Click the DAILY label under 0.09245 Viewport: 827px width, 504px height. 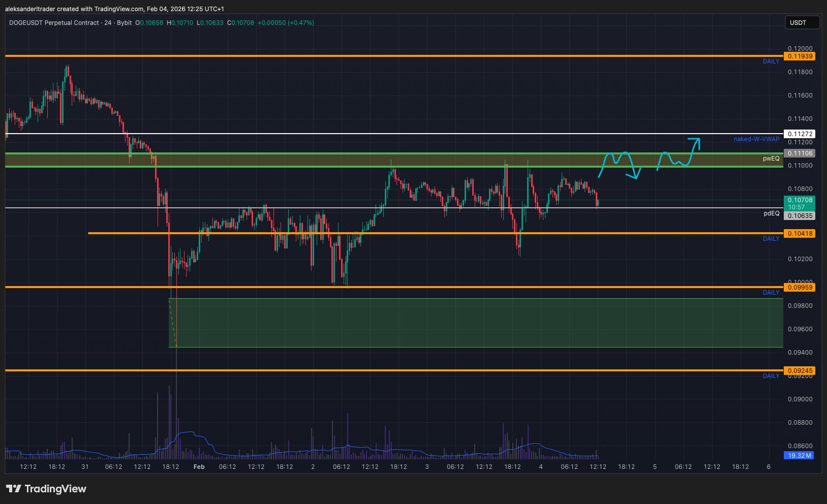tap(771, 376)
